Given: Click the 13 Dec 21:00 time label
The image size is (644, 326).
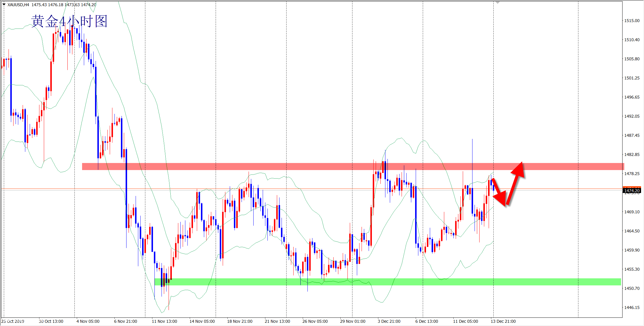Looking at the screenshot, I should [x=503, y=321].
